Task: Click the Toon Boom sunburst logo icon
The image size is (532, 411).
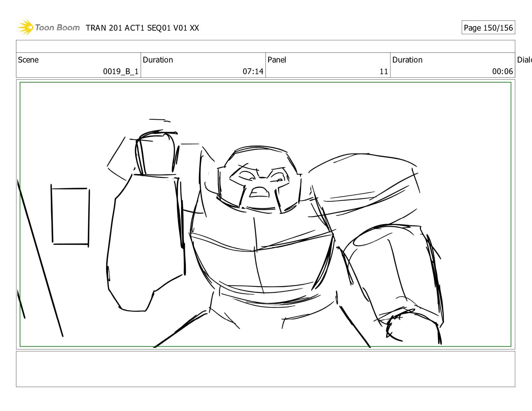Action: (x=25, y=27)
